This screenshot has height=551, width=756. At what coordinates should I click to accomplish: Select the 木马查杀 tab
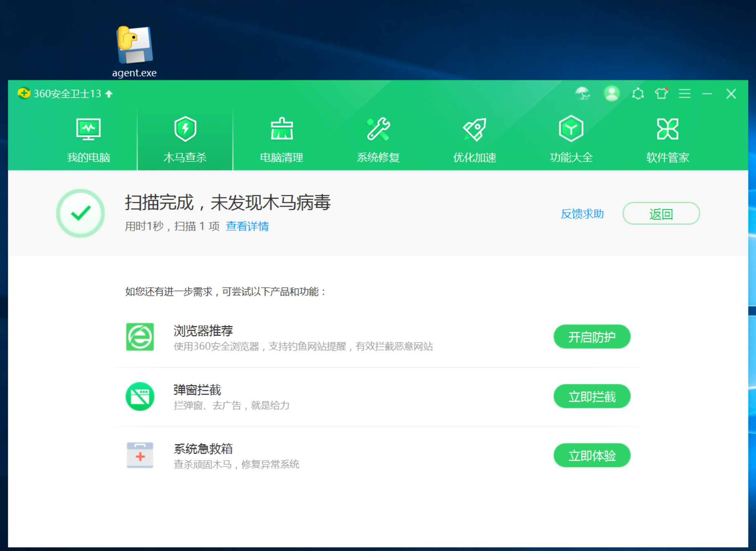point(185,140)
